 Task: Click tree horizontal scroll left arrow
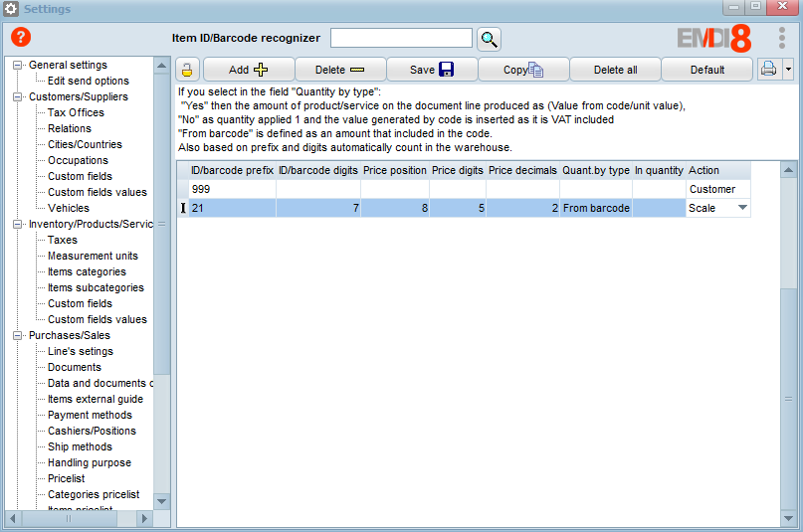pos(13,519)
